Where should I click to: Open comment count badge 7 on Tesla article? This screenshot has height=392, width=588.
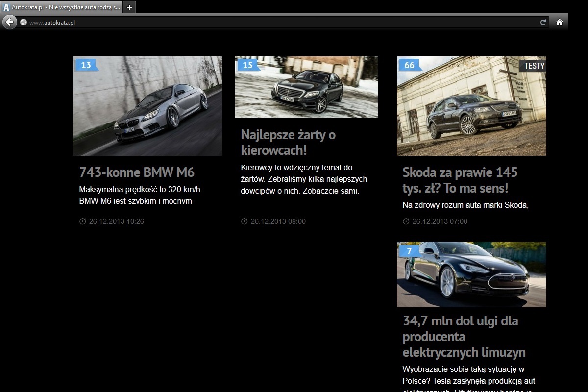[409, 251]
